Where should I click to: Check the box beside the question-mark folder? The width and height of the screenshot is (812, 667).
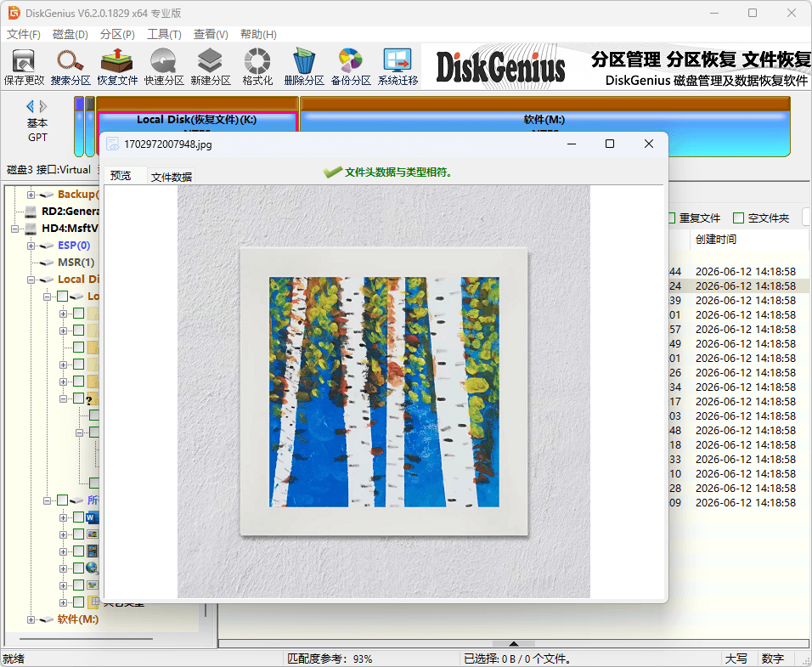[x=78, y=399]
